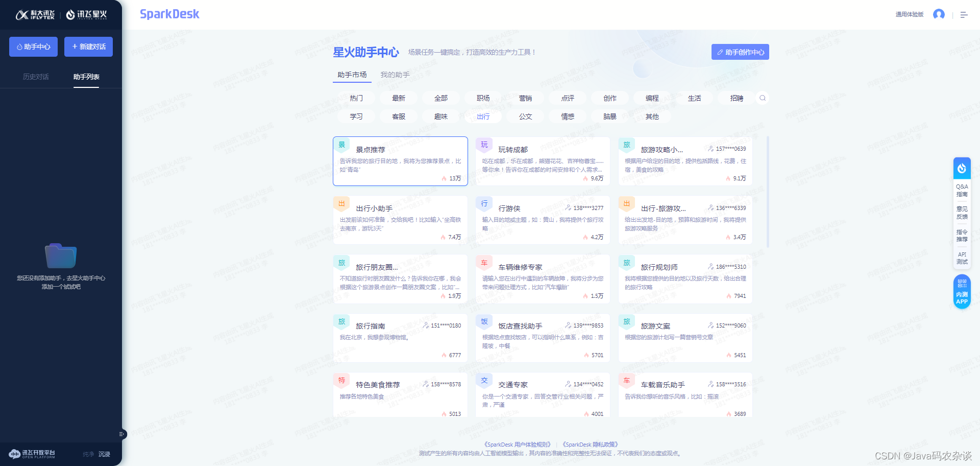
Task: Select the 学习 category filter
Action: pyautogui.click(x=356, y=116)
